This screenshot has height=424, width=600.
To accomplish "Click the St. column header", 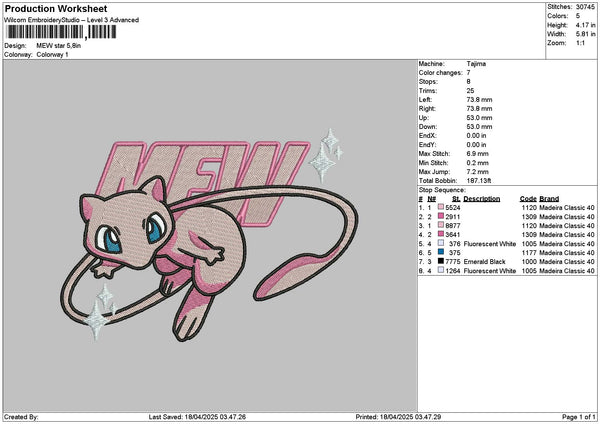I will (x=456, y=199).
